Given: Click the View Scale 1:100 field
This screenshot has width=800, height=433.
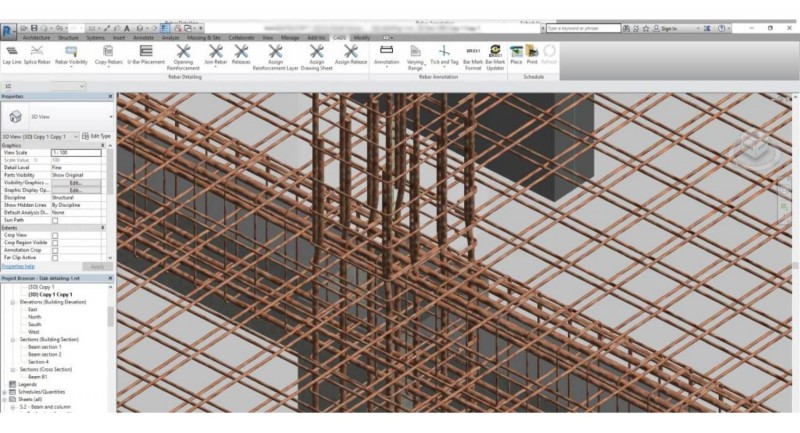Looking at the screenshot, I should (x=76, y=152).
